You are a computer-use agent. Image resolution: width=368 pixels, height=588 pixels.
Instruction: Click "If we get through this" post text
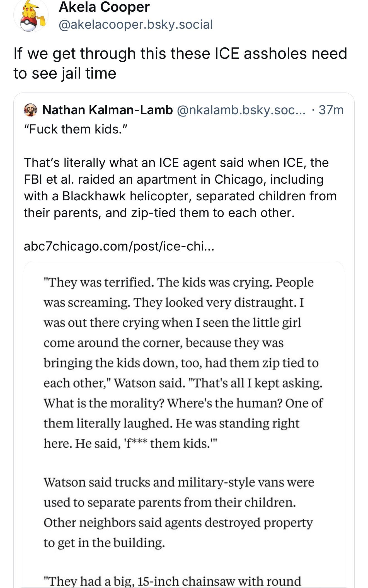point(180,53)
